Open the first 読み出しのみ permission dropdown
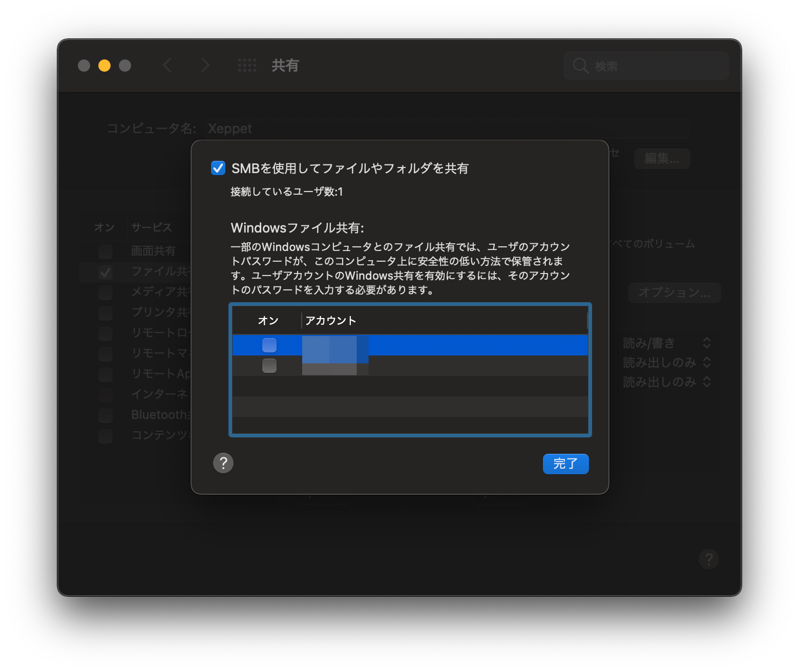Viewport: 799px width, 672px height. click(x=666, y=363)
